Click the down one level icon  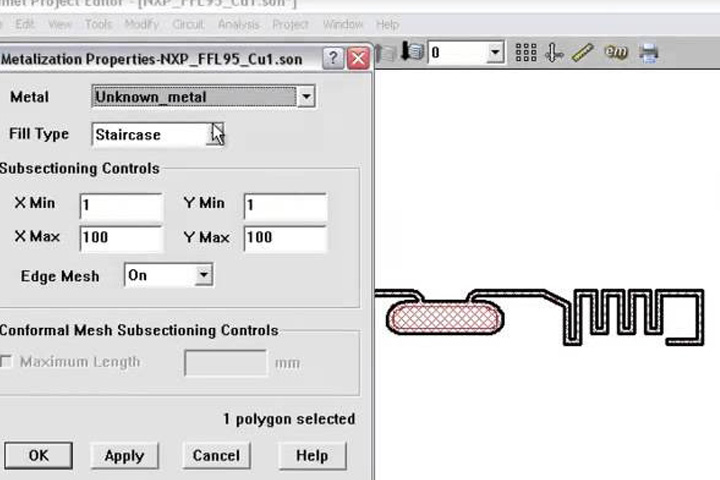coord(412,51)
